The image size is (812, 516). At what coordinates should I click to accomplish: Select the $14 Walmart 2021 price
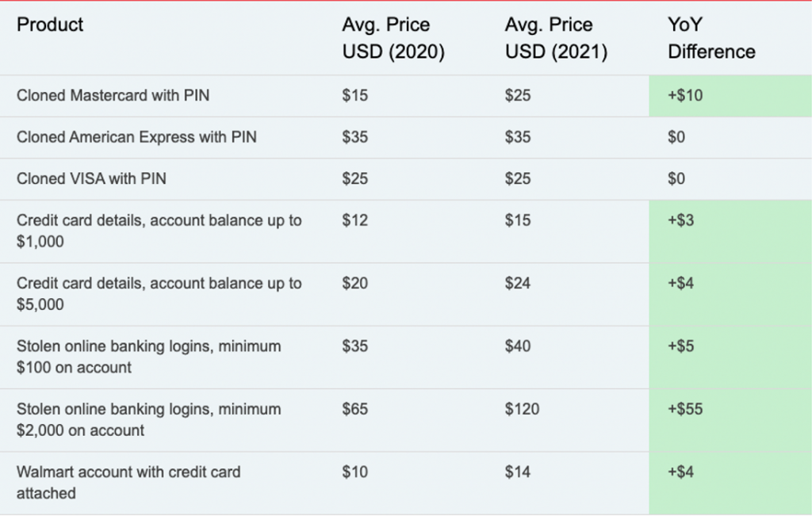pyautogui.click(x=517, y=472)
